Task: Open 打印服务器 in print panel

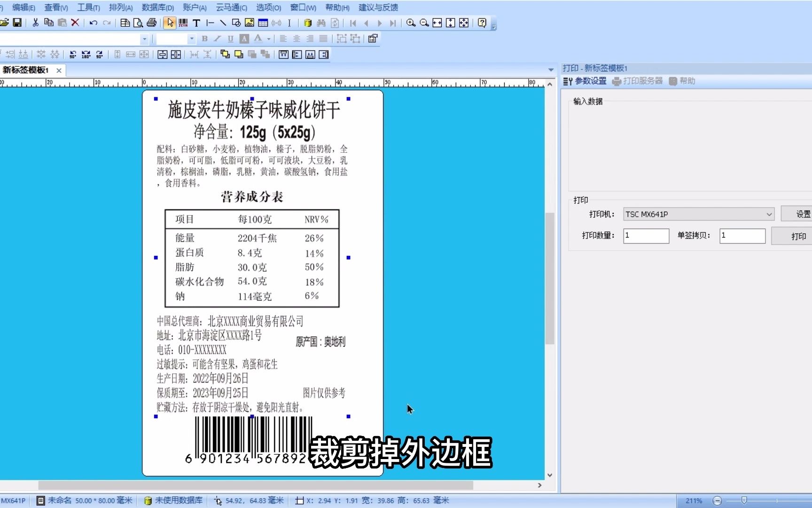Action: pos(637,81)
